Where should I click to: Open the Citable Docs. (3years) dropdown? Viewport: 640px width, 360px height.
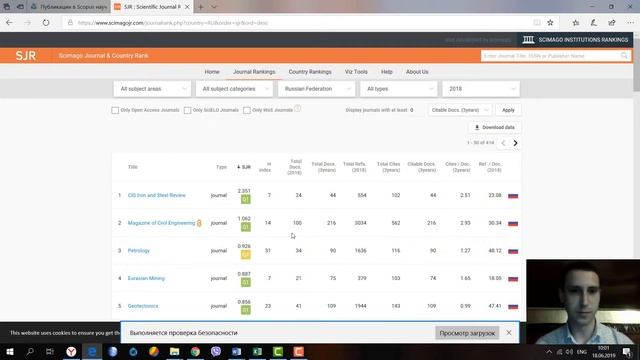pos(460,110)
